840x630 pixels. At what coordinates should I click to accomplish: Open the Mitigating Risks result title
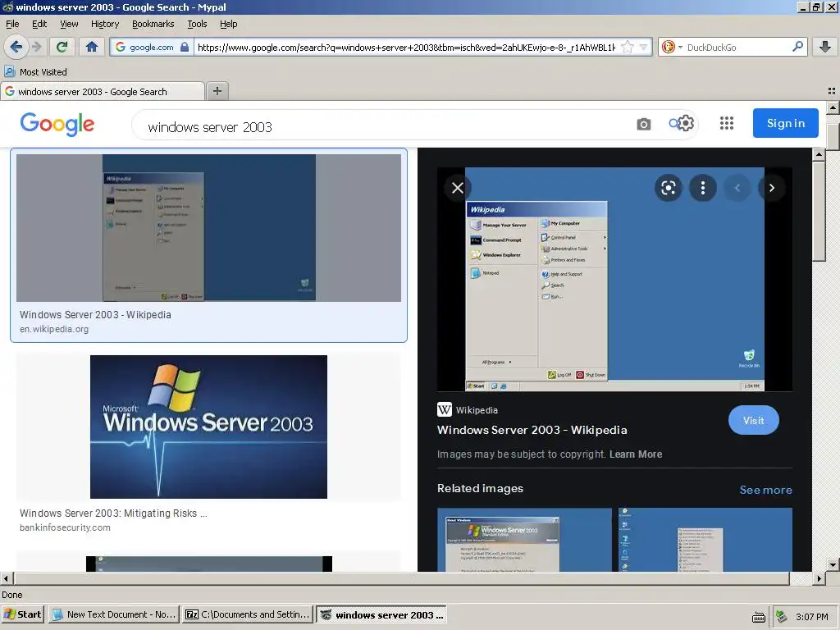[x=113, y=514]
